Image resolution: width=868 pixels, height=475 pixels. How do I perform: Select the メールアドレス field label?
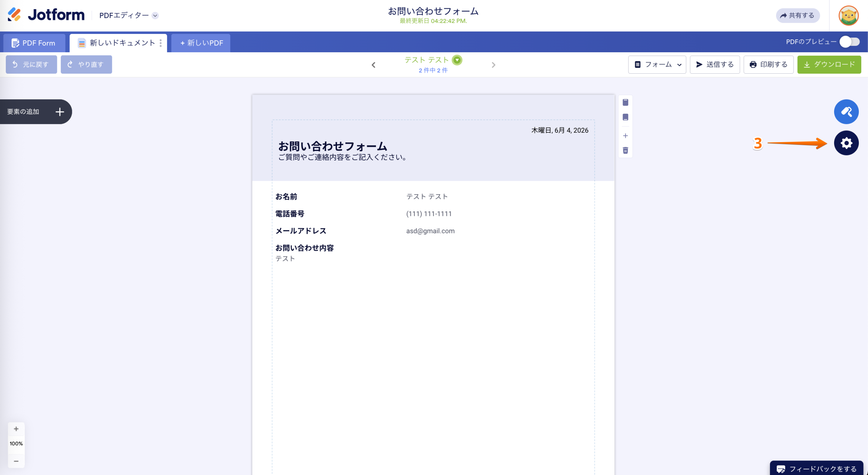[x=301, y=231]
